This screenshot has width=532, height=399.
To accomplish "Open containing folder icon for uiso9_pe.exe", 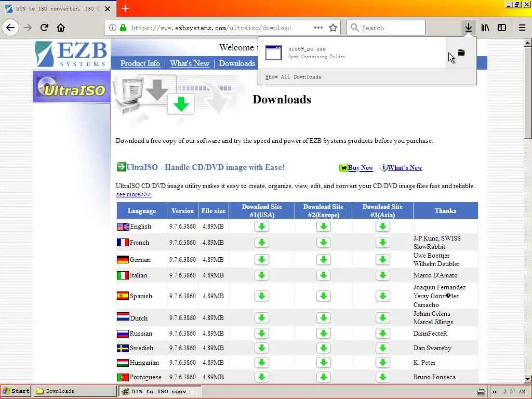I will pos(461,52).
